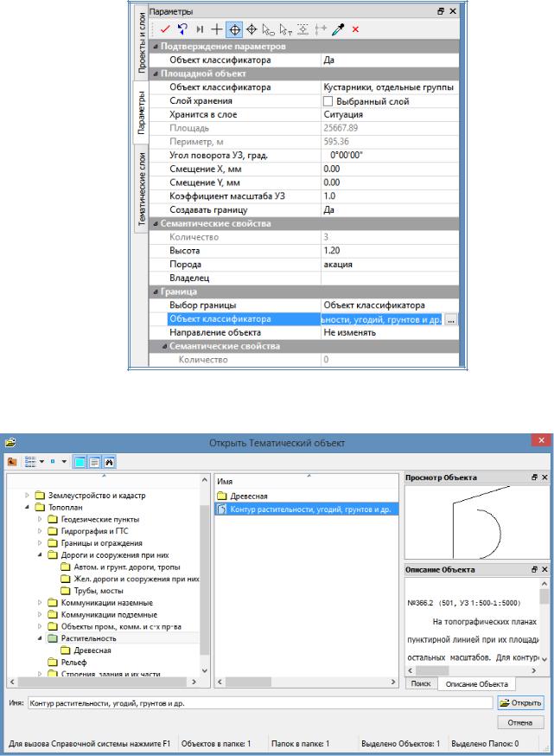Open the view mode dropdown arrow
554x756 pixels.
41,461
